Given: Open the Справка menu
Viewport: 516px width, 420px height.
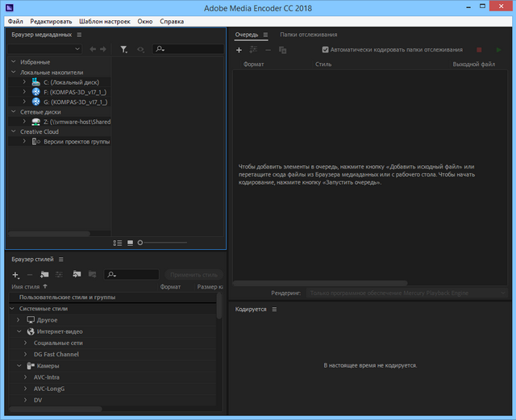Looking at the screenshot, I should point(172,20).
